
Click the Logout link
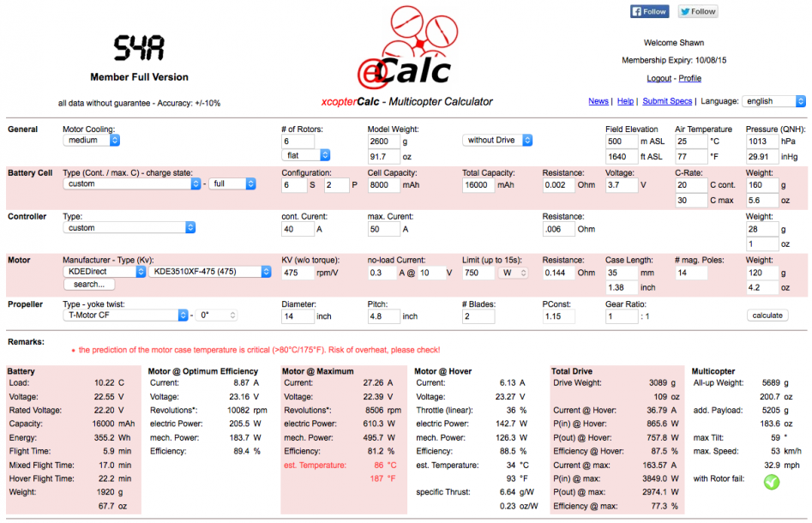pos(659,78)
